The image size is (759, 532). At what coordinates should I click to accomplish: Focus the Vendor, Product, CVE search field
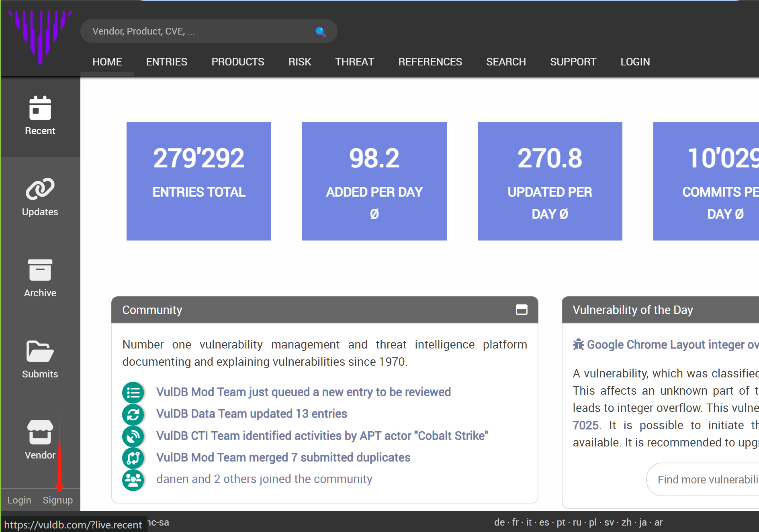(x=201, y=31)
